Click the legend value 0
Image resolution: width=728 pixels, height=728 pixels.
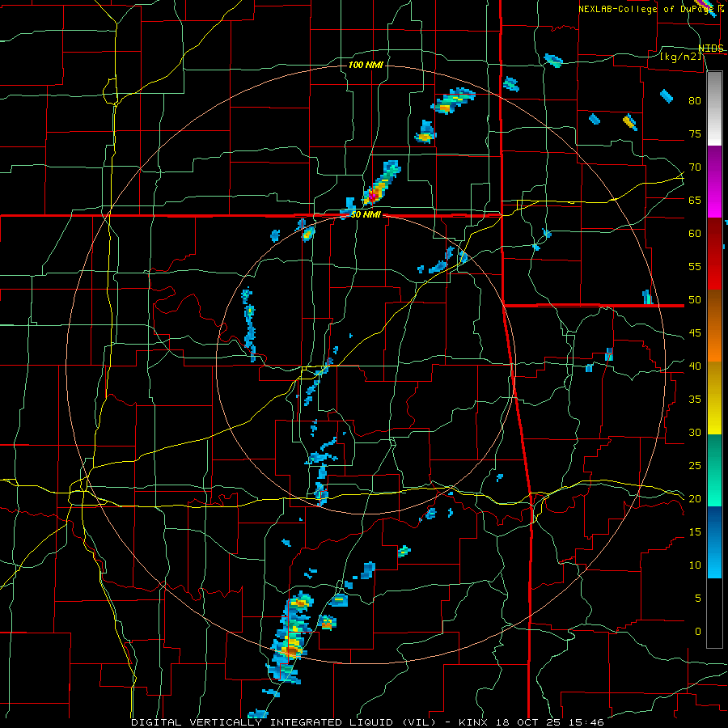click(698, 632)
